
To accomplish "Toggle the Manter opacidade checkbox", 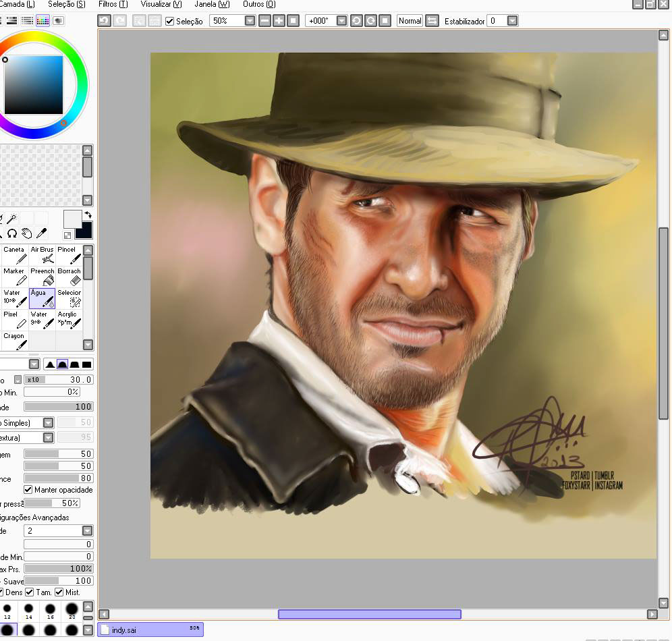I will click(28, 490).
